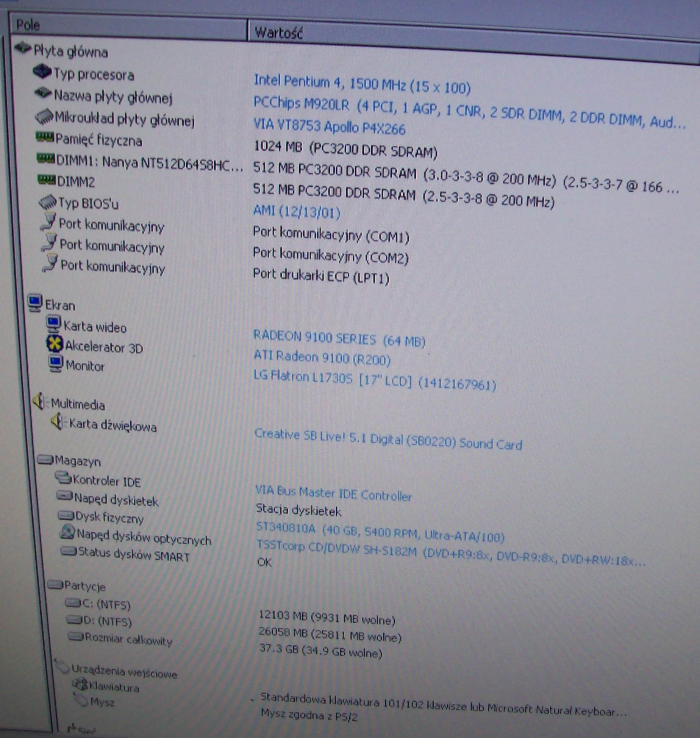Open the Intel Pentium 4, 1500 MHz link
Viewport: 700px width, 738px height.
[362, 84]
